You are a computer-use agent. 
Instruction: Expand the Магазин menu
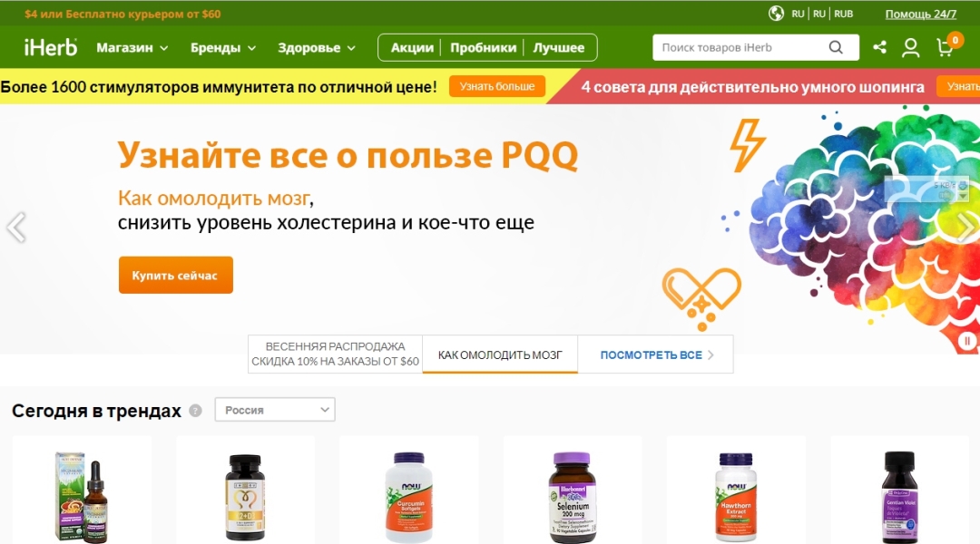[132, 47]
